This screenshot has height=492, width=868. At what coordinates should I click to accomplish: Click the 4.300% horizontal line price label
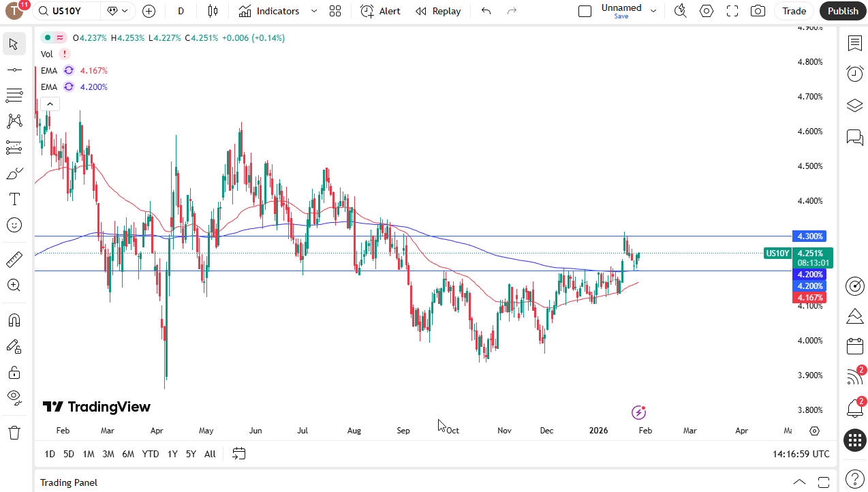pos(810,236)
